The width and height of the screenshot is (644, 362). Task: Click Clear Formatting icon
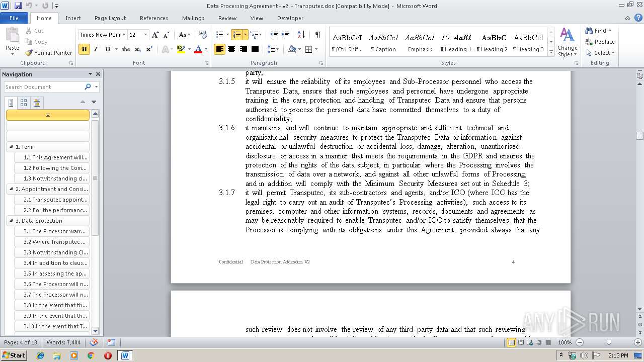point(203,35)
